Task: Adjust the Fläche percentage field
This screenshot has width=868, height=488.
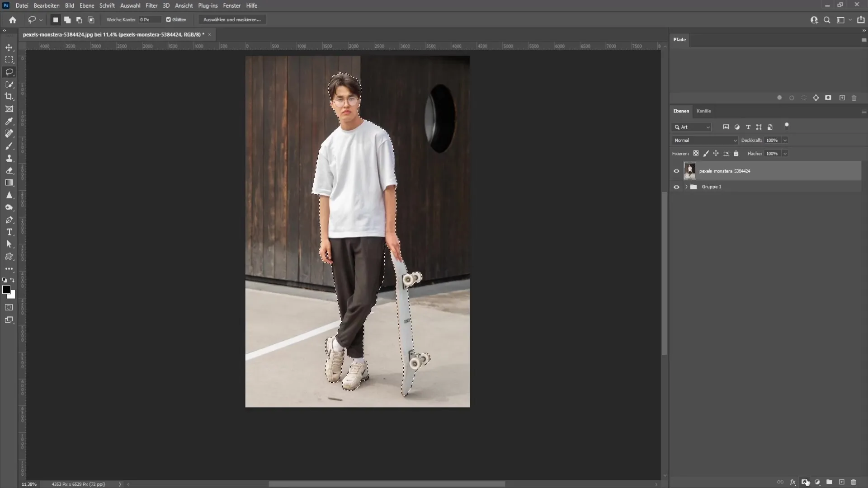Action: (774, 153)
